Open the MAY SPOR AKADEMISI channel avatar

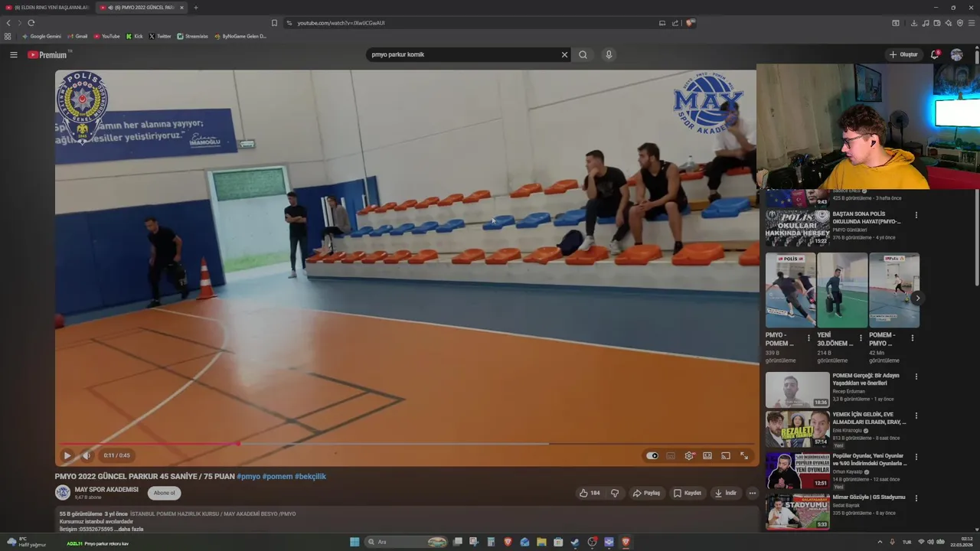(x=63, y=493)
